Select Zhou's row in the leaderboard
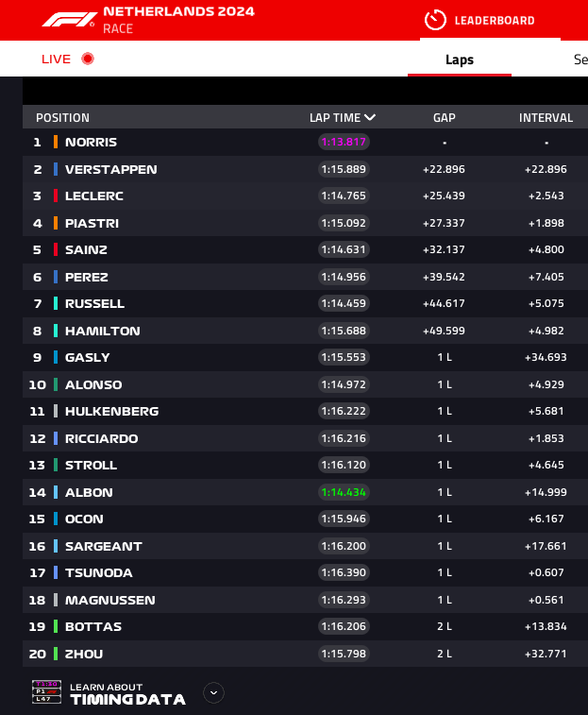This screenshot has width=588, height=715. tap(306, 654)
